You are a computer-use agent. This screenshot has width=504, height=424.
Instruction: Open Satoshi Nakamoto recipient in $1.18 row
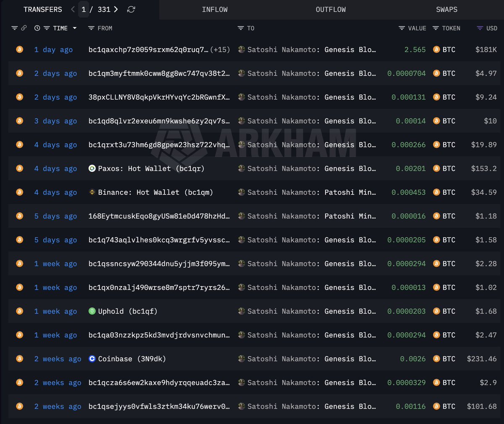312,216
